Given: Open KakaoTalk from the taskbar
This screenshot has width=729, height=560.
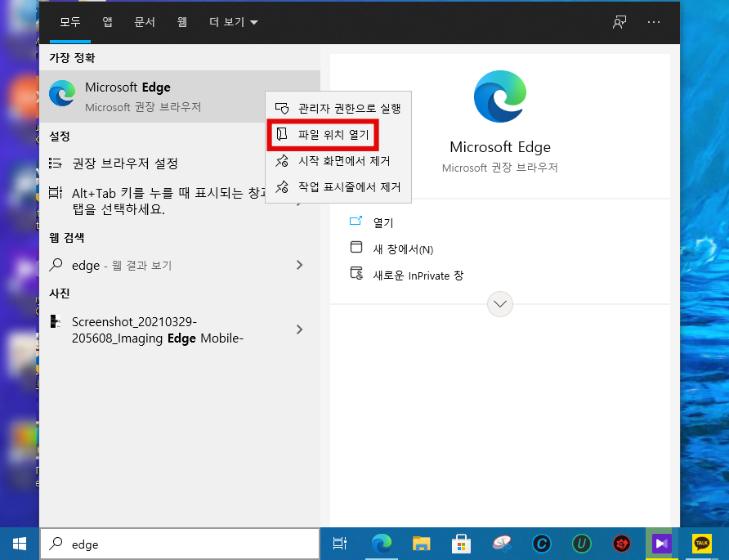Looking at the screenshot, I should [x=701, y=544].
